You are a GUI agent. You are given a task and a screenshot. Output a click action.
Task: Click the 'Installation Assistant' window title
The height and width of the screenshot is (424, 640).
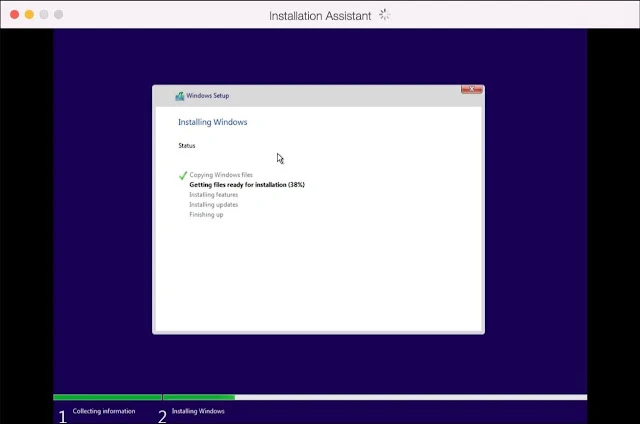click(x=320, y=16)
